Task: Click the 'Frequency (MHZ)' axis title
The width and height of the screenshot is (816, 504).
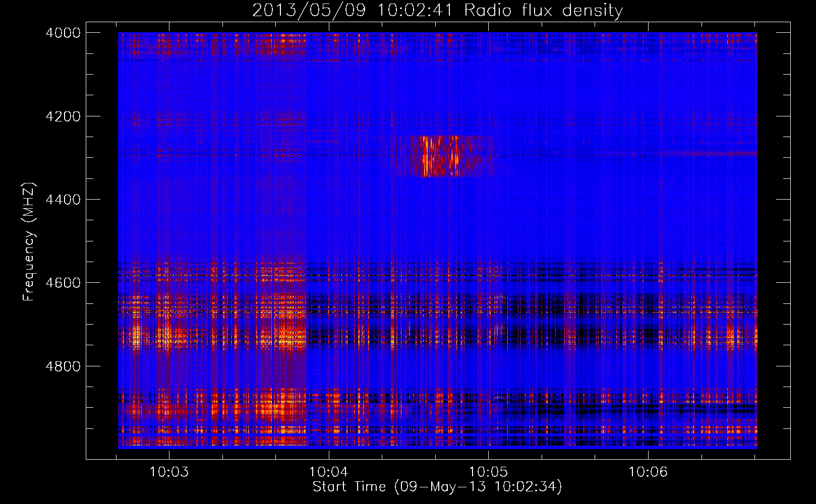Action: 29,242
